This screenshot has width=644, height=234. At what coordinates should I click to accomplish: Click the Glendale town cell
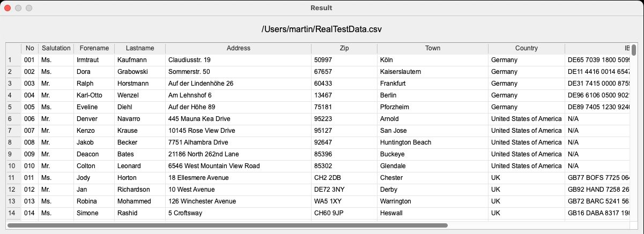point(432,166)
